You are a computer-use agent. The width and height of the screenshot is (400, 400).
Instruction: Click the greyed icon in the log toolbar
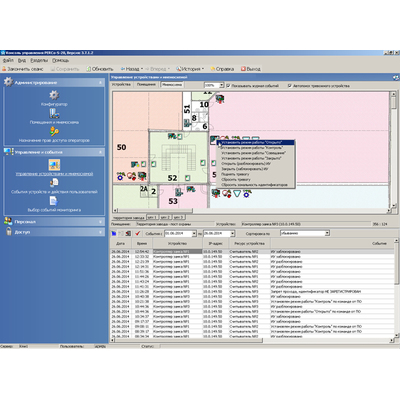click(121, 234)
